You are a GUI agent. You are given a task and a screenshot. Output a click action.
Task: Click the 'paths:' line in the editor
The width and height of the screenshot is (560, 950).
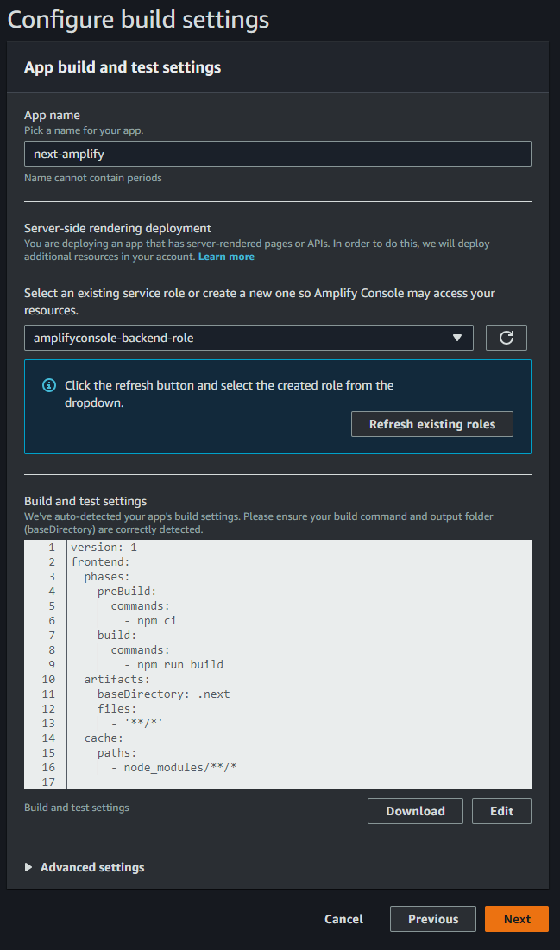pyautogui.click(x=116, y=752)
